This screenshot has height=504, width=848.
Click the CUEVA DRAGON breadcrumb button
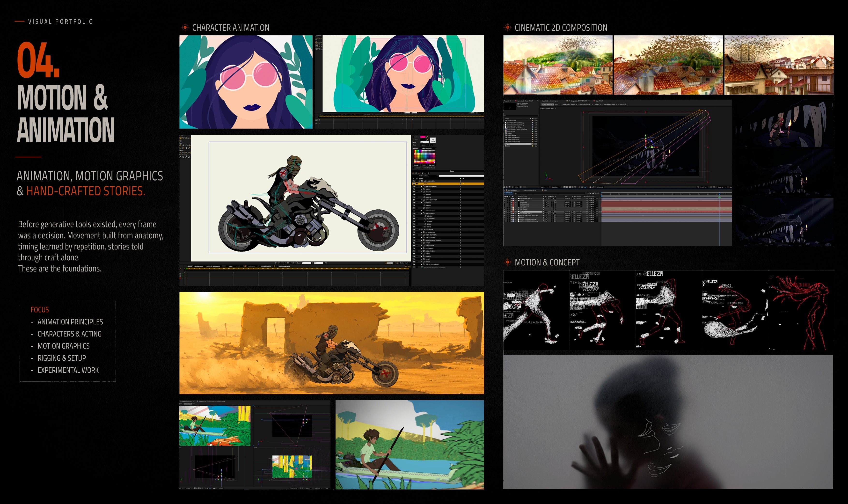[x=548, y=105]
